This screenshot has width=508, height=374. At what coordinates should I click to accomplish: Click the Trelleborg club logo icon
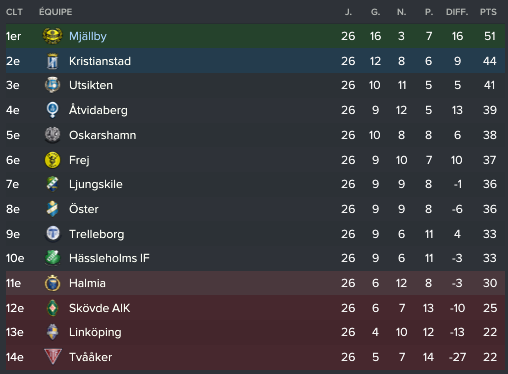coord(52,234)
